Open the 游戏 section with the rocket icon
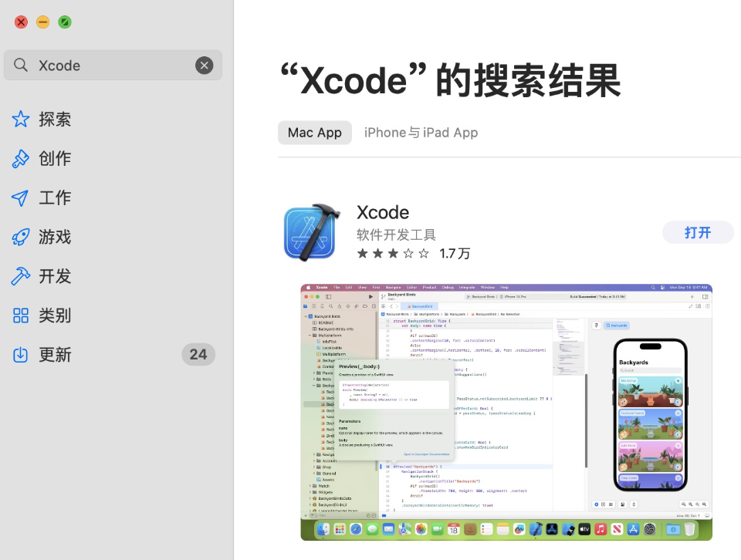741x560 pixels. [x=42, y=237]
